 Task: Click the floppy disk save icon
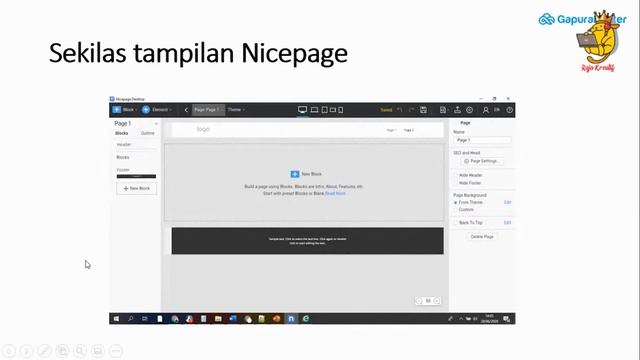(x=424, y=110)
